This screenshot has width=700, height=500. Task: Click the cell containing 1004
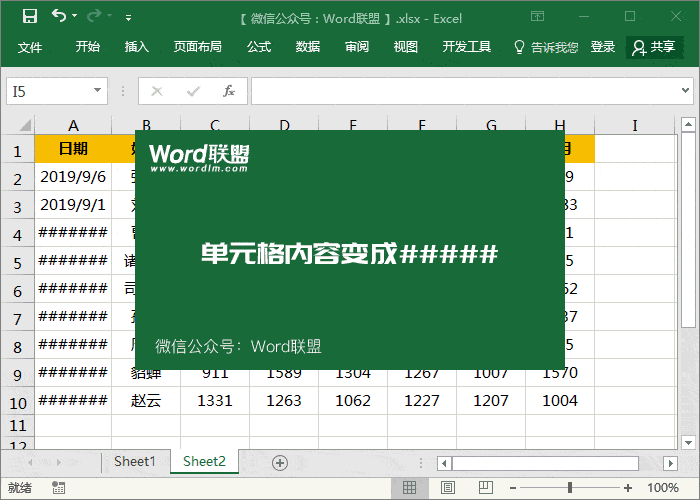560,400
